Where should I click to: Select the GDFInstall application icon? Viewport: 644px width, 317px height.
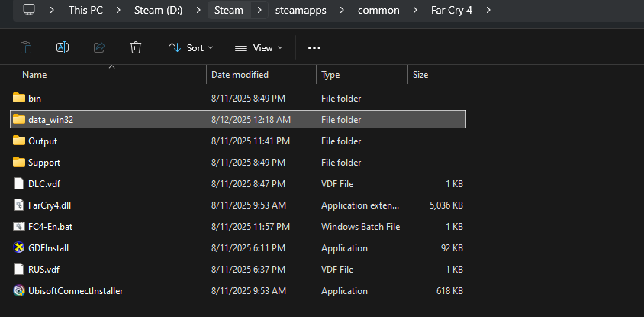[x=19, y=247]
